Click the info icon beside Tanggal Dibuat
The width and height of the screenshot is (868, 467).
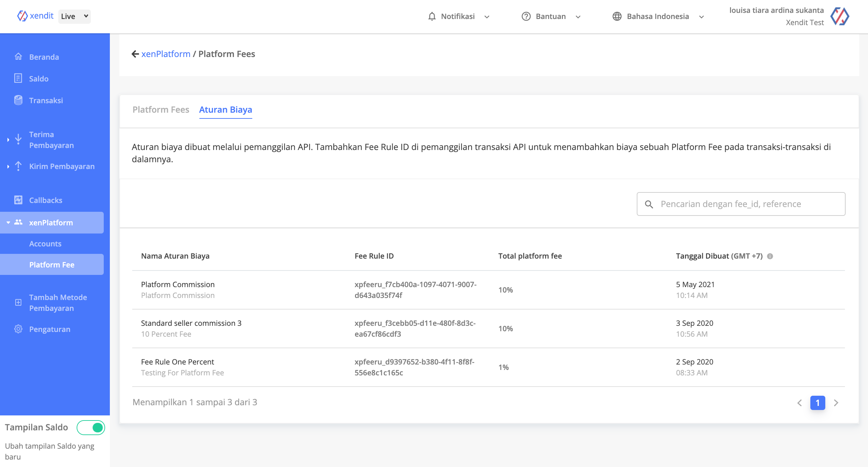tap(770, 256)
